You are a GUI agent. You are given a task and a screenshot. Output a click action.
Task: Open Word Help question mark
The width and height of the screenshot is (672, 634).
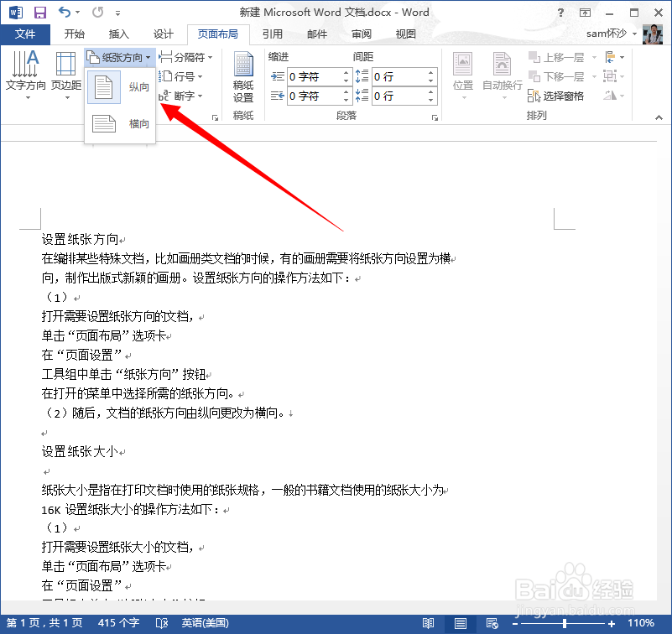(560, 13)
